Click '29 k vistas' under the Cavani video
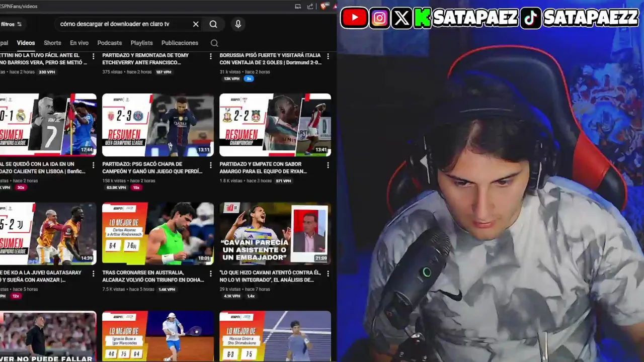Screen dimensions: 644x362 (230, 289)
